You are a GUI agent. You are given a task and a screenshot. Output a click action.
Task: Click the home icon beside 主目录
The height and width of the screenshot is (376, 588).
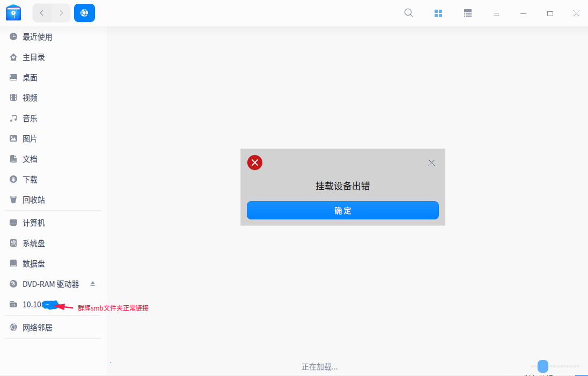(13, 57)
